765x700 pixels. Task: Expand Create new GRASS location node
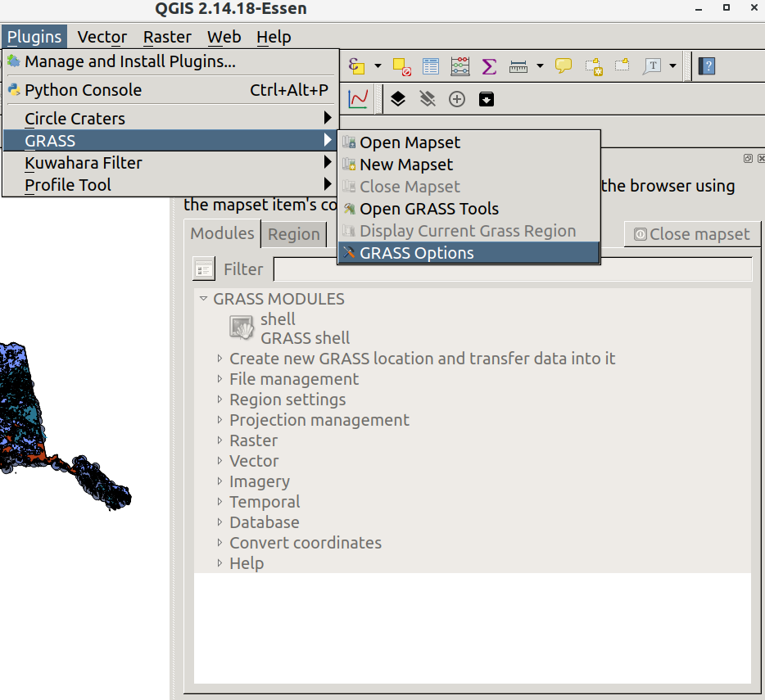(x=220, y=359)
